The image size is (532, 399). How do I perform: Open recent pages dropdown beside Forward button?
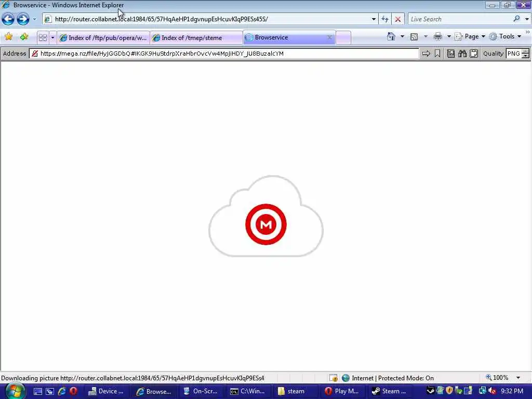pyautogui.click(x=34, y=19)
